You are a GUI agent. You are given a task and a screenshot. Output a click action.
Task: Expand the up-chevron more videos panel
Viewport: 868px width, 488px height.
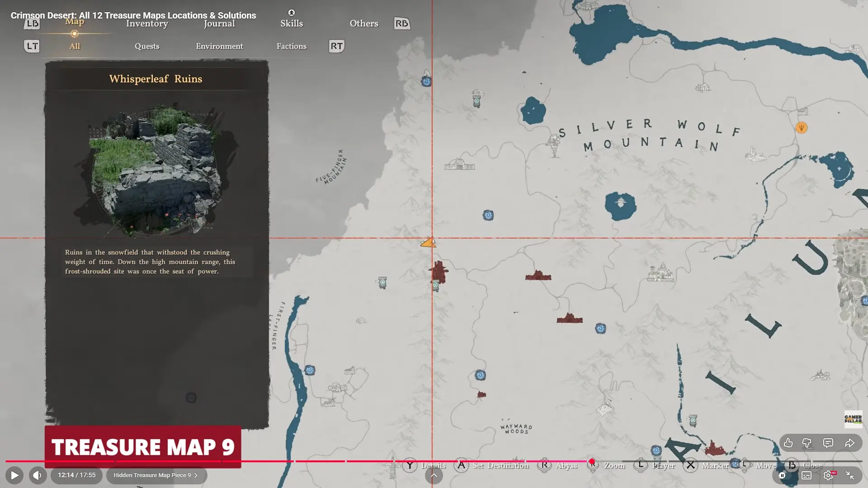pos(434,475)
